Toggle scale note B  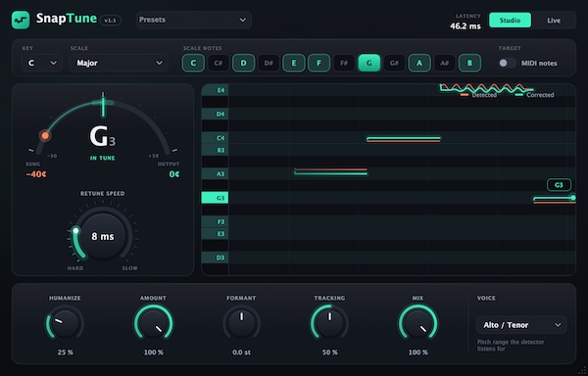pos(469,63)
